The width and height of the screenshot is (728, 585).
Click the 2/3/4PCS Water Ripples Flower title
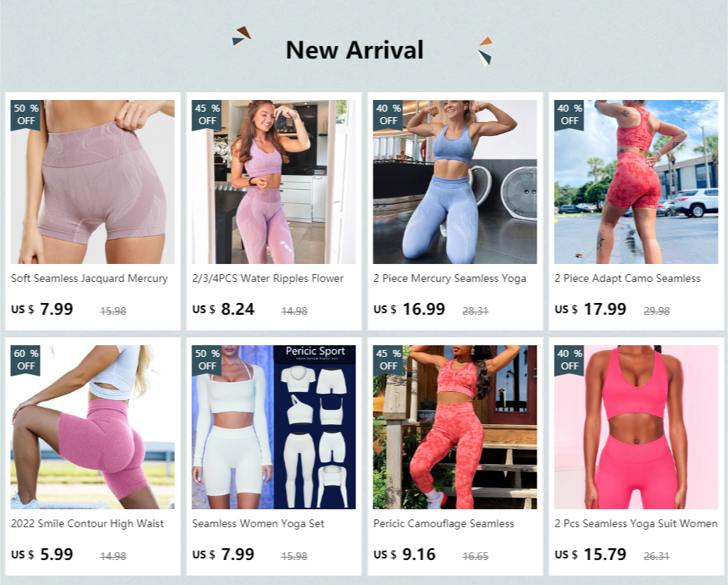click(x=268, y=279)
